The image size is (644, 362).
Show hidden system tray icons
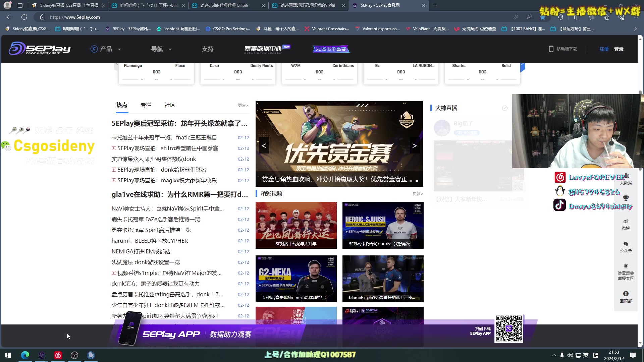point(554,355)
